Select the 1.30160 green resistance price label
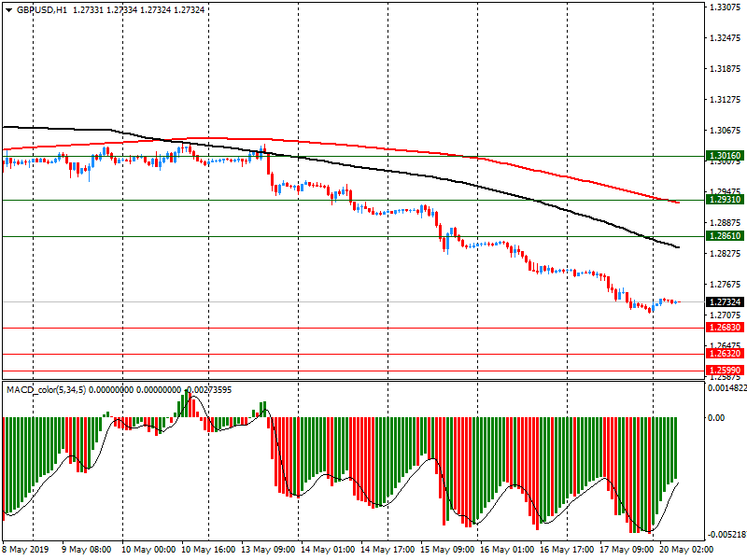 tap(725, 156)
